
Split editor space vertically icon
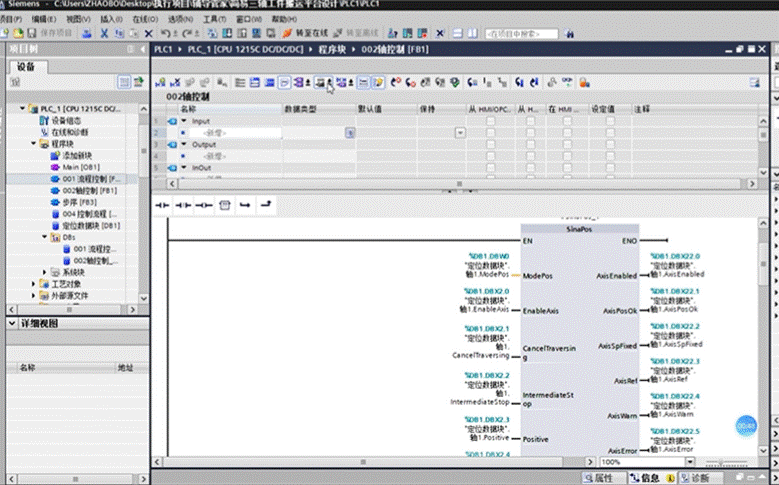(472, 33)
